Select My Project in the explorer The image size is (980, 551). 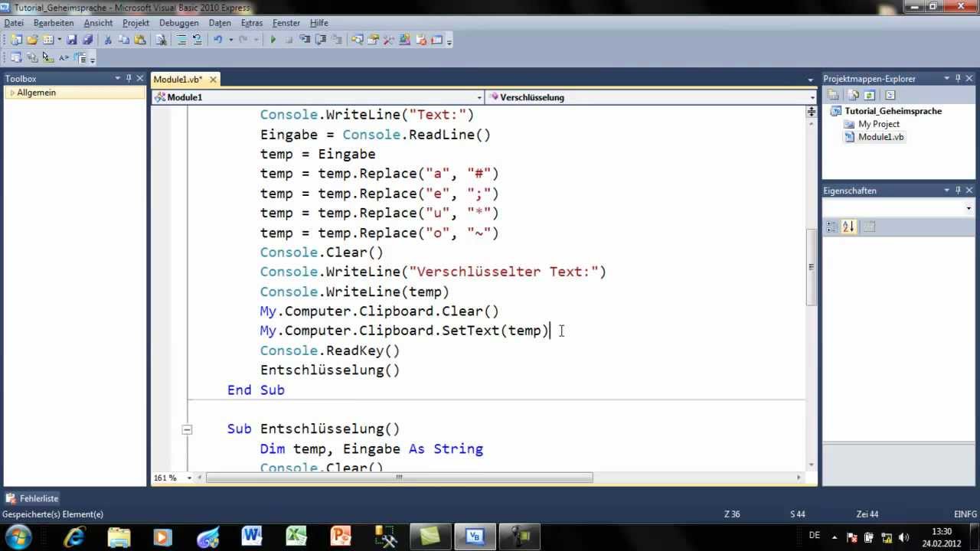(878, 124)
